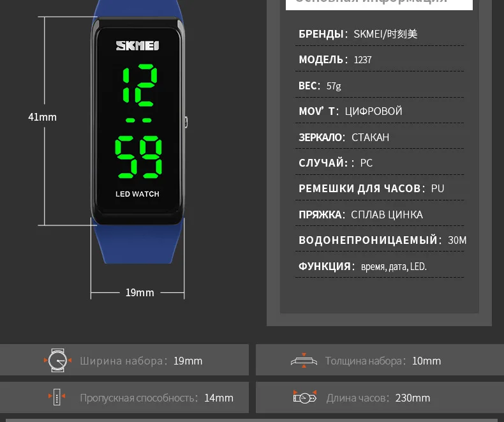The height and width of the screenshot is (422, 504).
Task: Select the SKMEI/时刻美 brand value
Action: click(385, 34)
